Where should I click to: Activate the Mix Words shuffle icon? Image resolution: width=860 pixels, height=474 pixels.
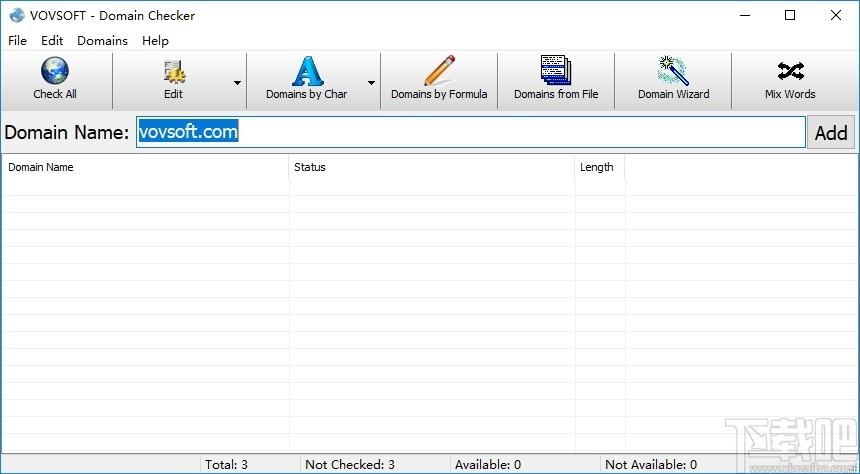coord(790,71)
